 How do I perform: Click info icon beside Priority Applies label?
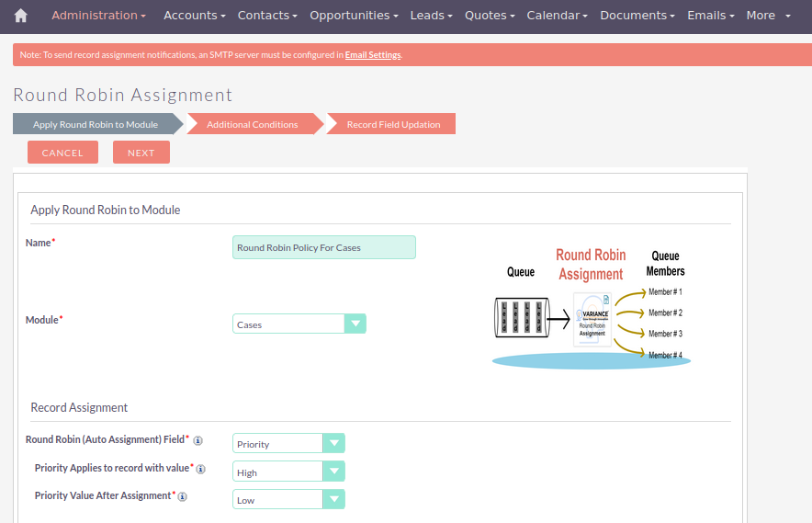point(200,469)
